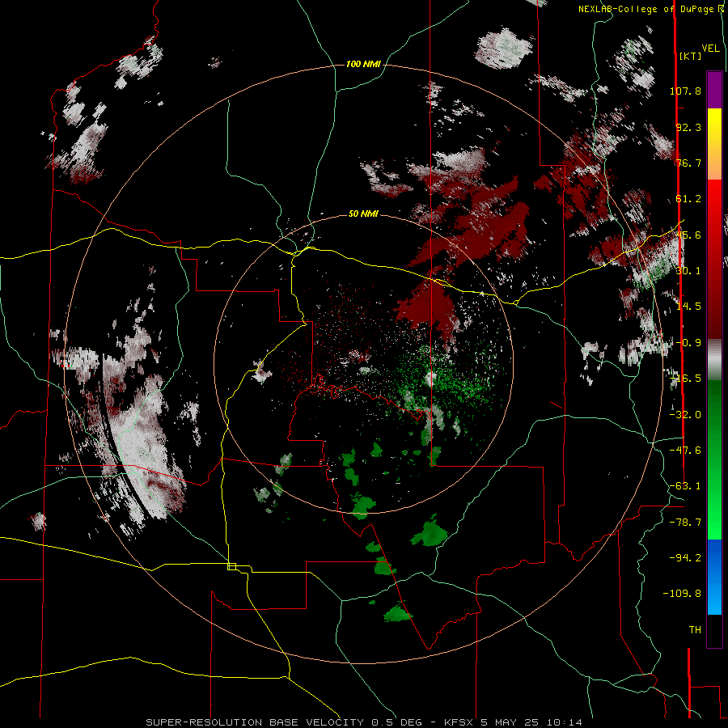Image resolution: width=728 pixels, height=728 pixels.
Task: Click the Super-Resolution Base Velocity caption
Action: (363, 722)
